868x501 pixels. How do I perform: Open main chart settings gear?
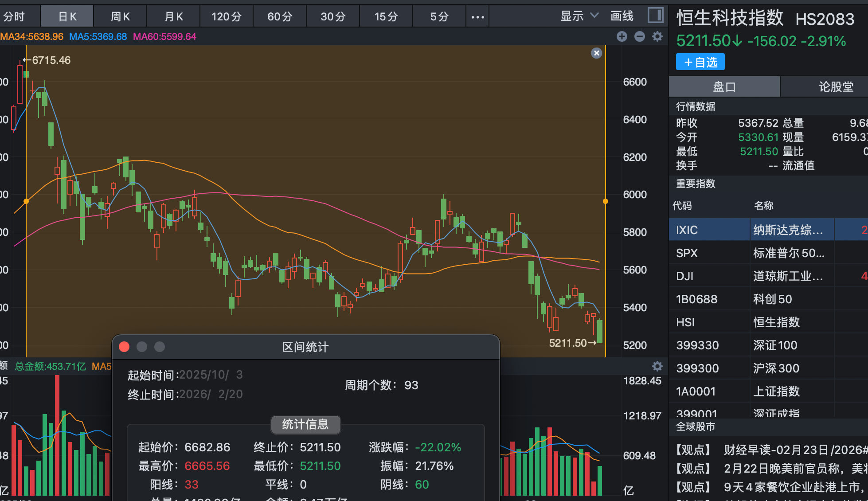(x=657, y=36)
